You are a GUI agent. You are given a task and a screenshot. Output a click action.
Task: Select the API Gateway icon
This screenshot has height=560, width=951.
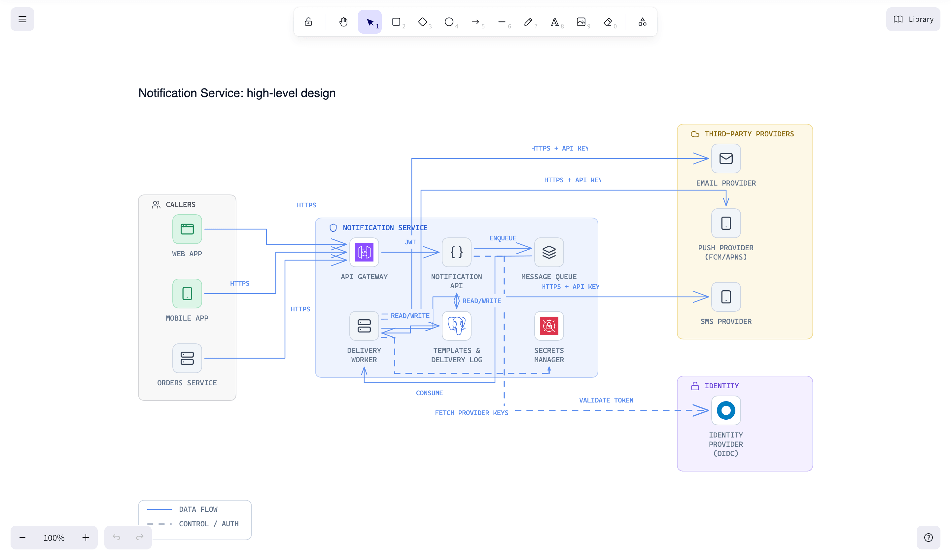(364, 252)
